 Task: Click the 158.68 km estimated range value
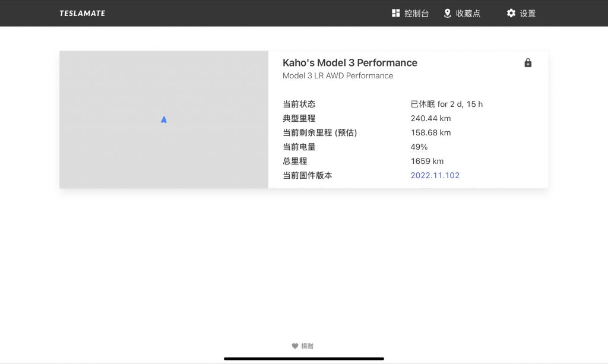430,132
